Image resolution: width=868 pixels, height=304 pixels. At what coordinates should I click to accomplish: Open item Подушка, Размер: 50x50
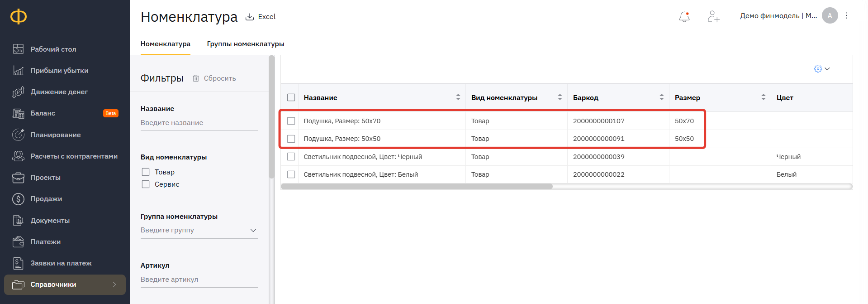click(342, 139)
